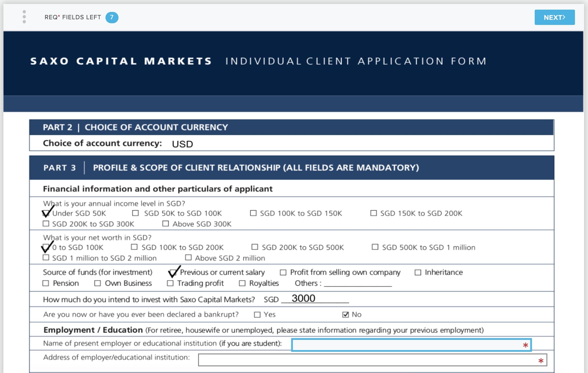Tick the Trading profit checkbox
Viewport: 588px width, 373px height.
[170, 283]
